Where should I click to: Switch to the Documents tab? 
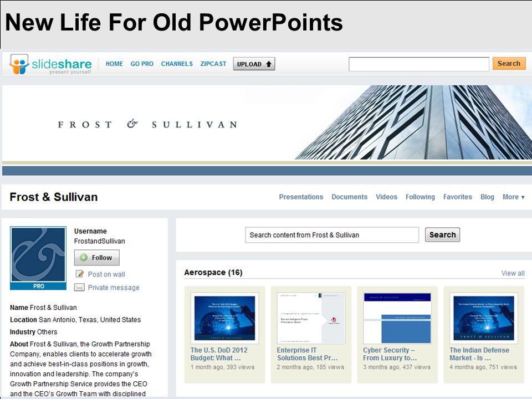coord(350,197)
